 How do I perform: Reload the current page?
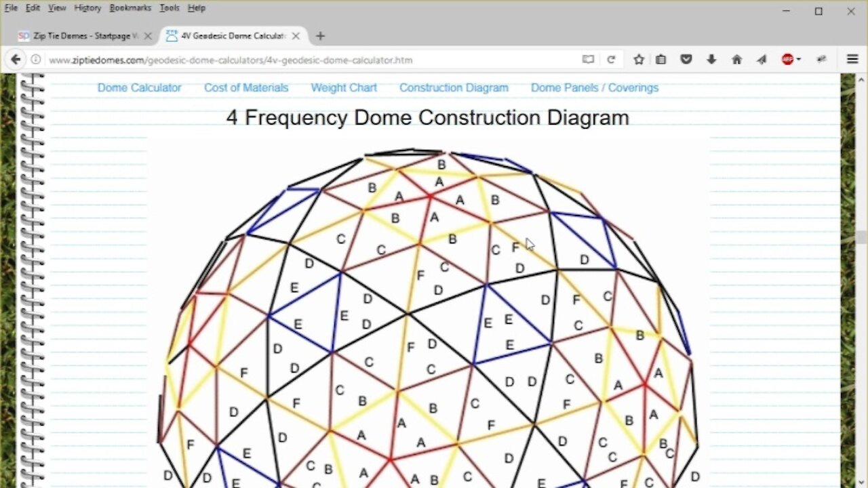pyautogui.click(x=611, y=60)
